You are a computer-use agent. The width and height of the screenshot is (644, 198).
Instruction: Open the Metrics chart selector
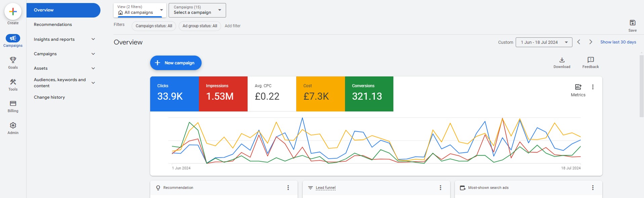click(578, 87)
